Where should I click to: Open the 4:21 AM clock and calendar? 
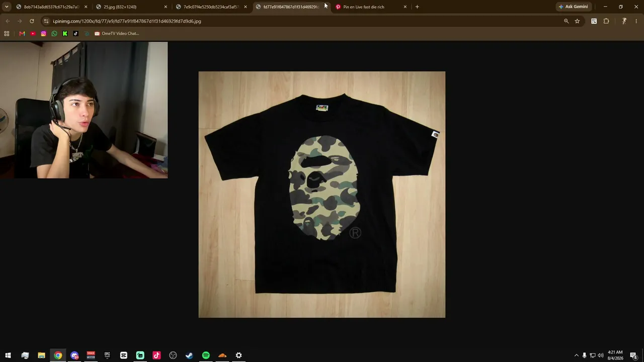pos(615,355)
